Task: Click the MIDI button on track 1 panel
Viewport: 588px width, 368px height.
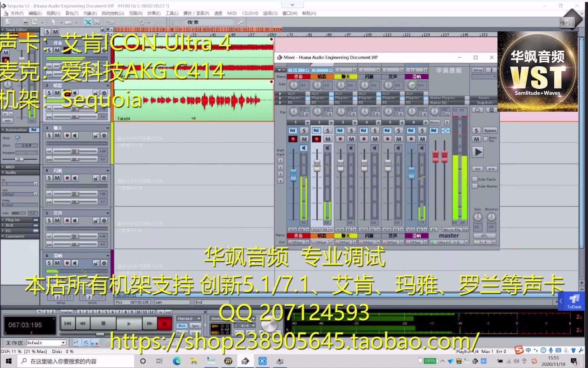Action: [7, 121]
